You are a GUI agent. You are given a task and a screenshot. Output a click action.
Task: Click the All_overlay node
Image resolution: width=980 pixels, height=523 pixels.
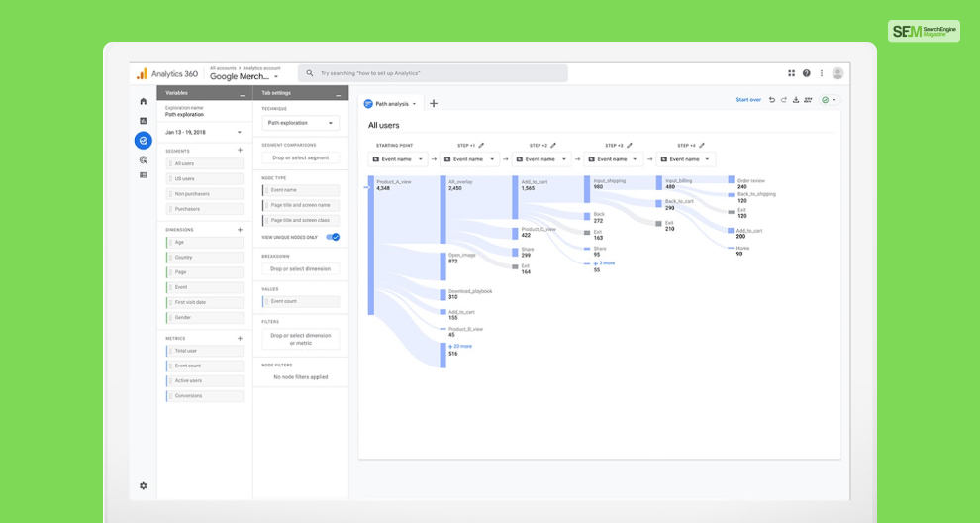click(x=443, y=210)
